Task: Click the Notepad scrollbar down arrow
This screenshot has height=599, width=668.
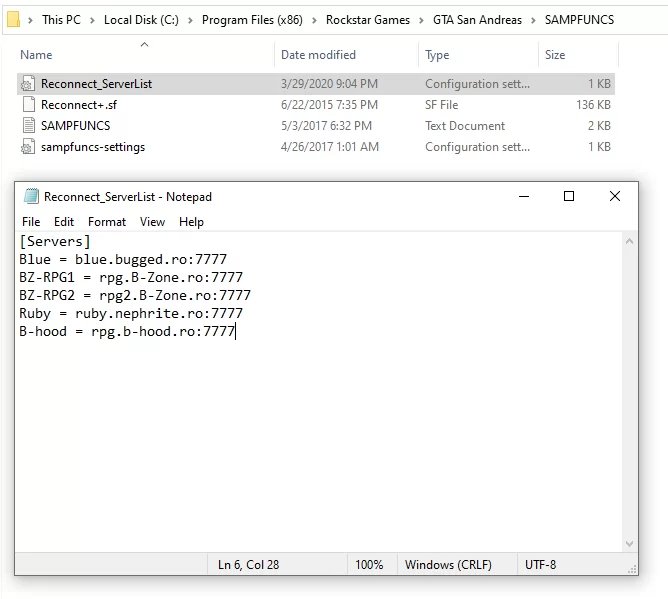Action: pyautogui.click(x=629, y=544)
